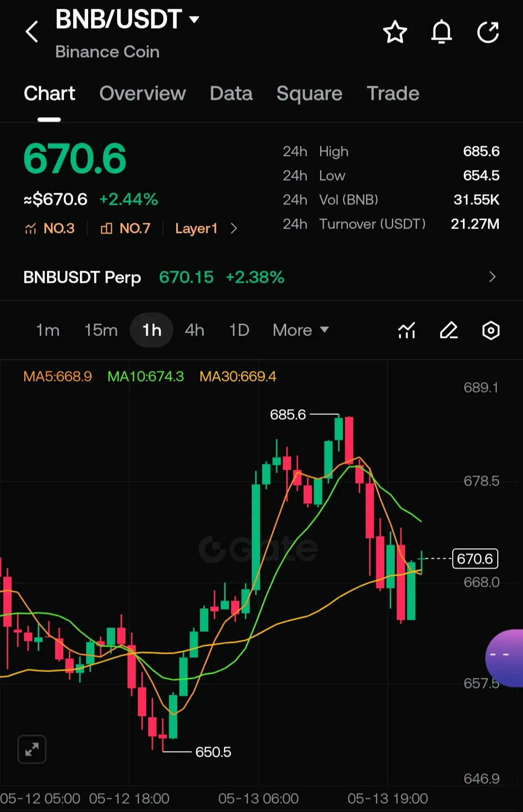Tap the chevron on BNBUSDT Perp row
523x812 pixels.
[x=492, y=277]
